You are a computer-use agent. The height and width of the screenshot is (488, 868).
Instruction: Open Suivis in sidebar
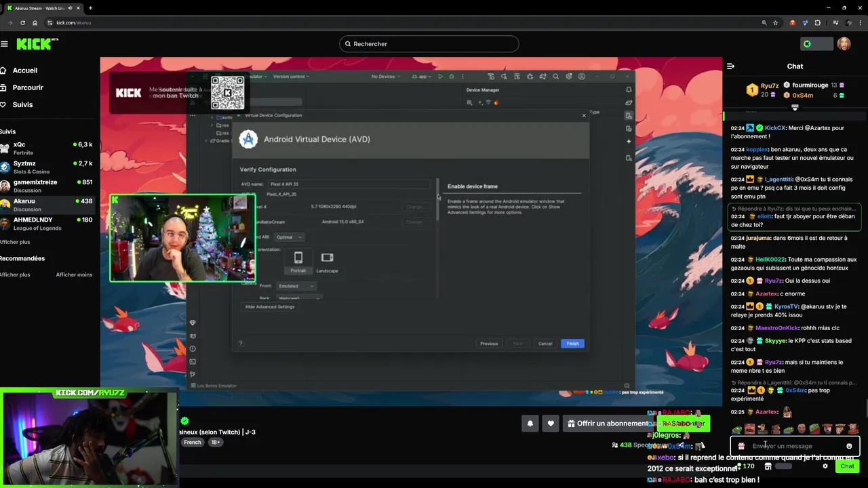(18, 104)
